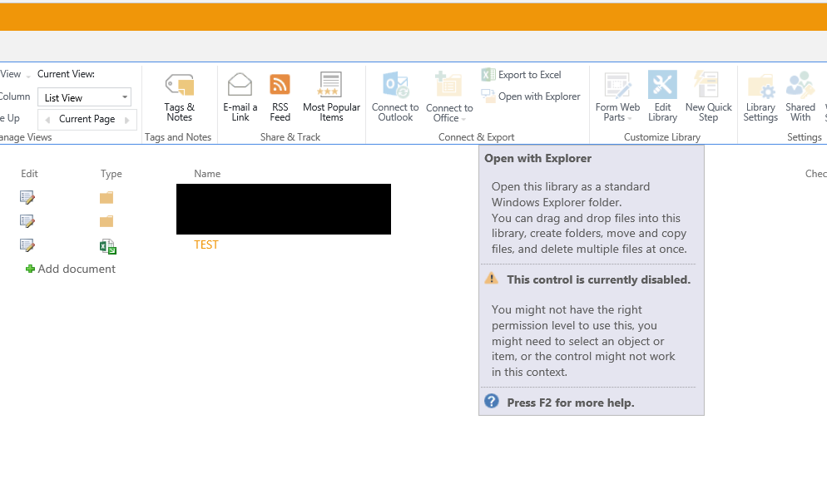Open the RSS Feed

coord(280,98)
